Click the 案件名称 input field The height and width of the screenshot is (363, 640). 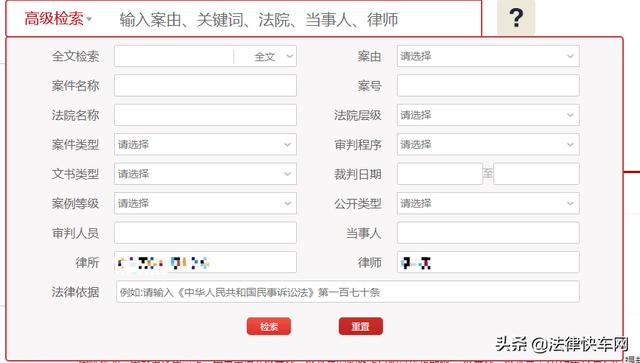pyautogui.click(x=205, y=86)
